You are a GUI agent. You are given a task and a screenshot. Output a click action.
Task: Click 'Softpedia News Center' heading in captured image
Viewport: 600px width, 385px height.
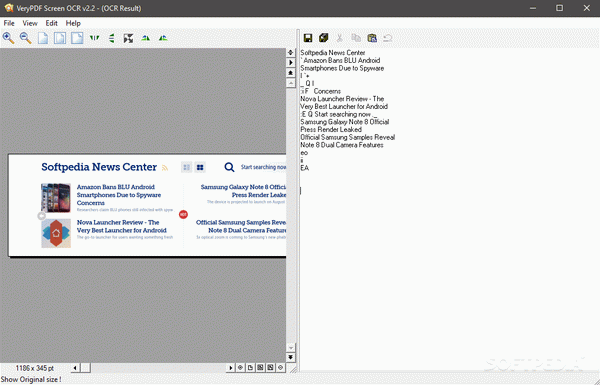coord(99,167)
